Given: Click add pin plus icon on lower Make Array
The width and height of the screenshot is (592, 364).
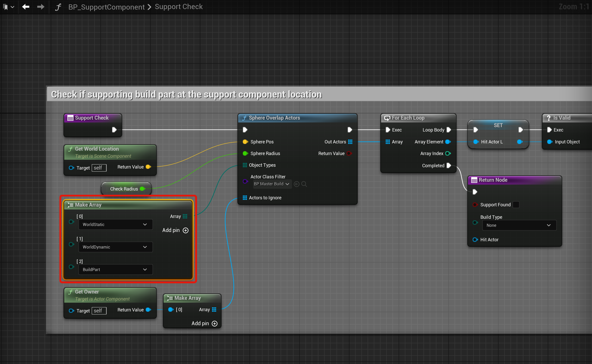Looking at the screenshot, I should [215, 324].
